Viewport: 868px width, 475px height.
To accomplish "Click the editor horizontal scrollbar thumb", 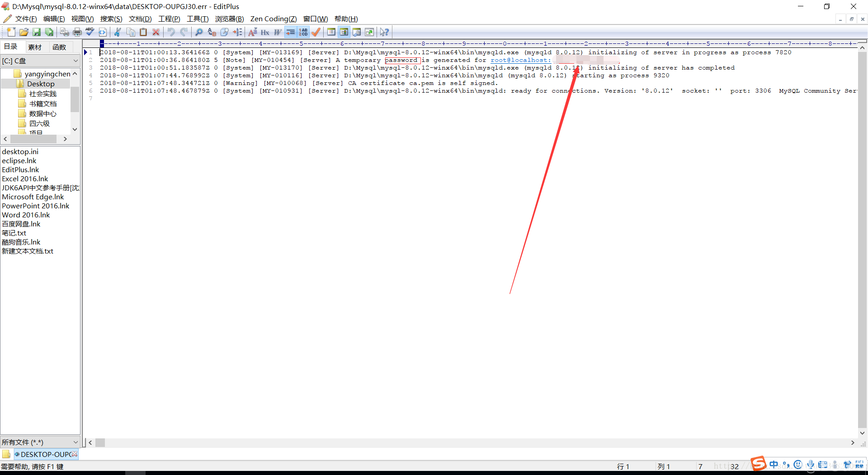I will [x=100, y=442].
